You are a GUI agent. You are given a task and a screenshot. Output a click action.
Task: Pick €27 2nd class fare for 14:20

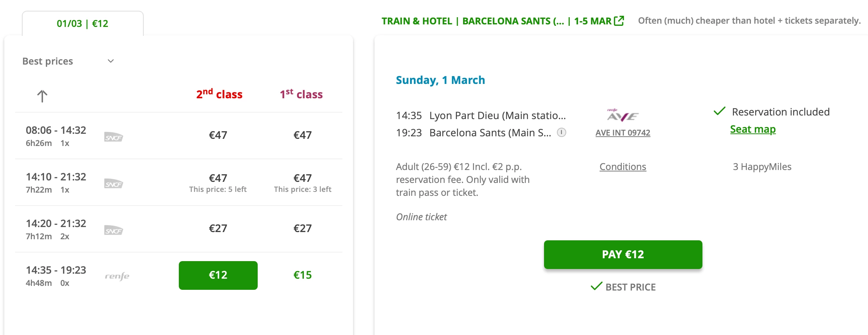218,228
